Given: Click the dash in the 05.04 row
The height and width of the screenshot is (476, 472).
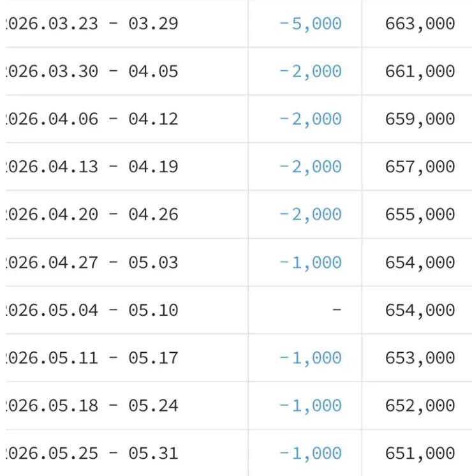Looking at the screenshot, I should click(x=337, y=310).
